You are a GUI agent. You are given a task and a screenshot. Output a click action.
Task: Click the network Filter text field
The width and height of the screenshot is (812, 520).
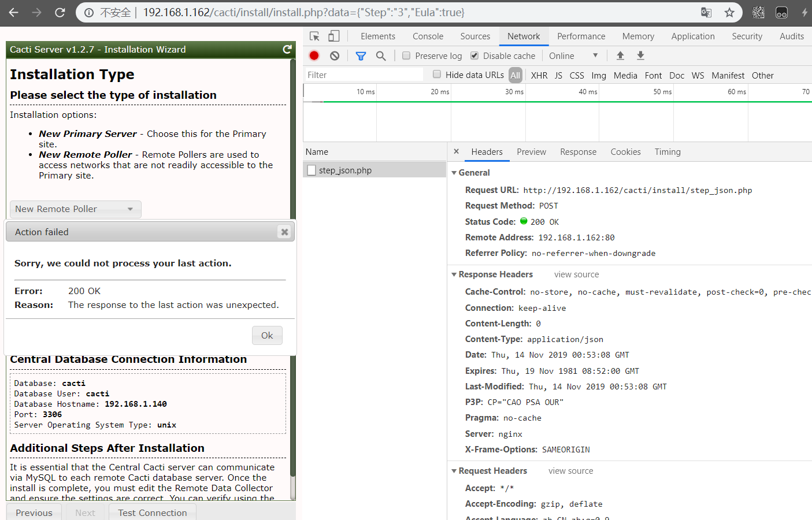[x=364, y=75]
